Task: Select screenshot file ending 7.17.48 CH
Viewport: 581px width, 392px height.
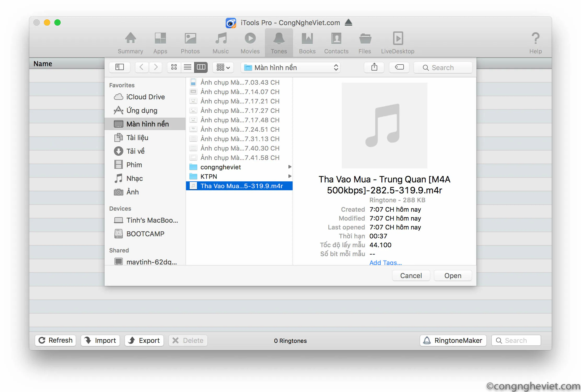Action: click(239, 120)
